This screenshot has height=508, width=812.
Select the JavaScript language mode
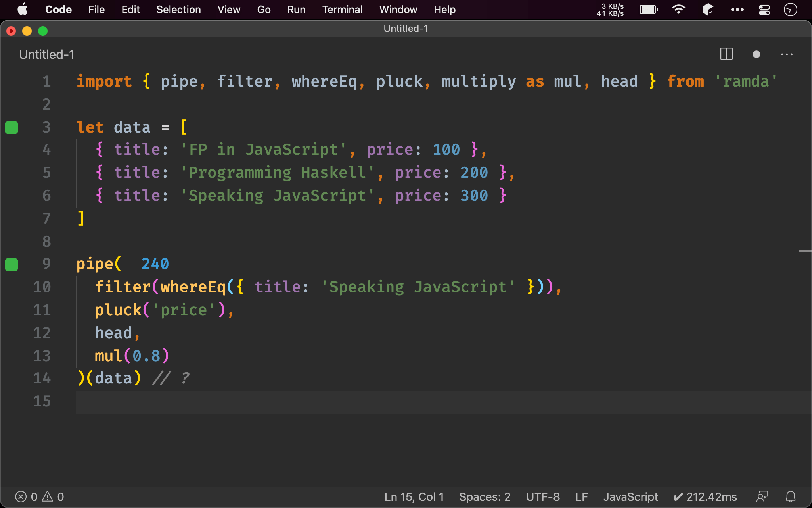coord(630,497)
